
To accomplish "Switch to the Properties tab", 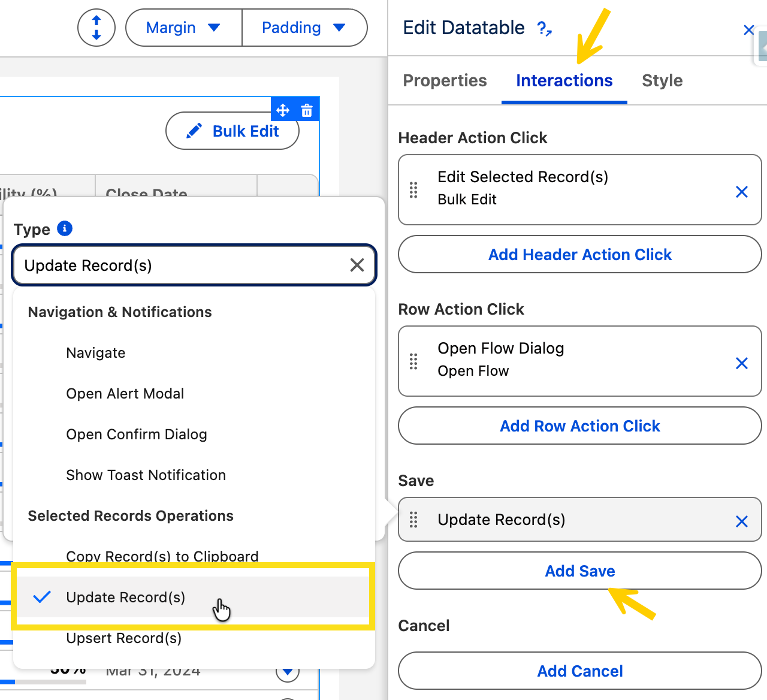I will coord(445,80).
